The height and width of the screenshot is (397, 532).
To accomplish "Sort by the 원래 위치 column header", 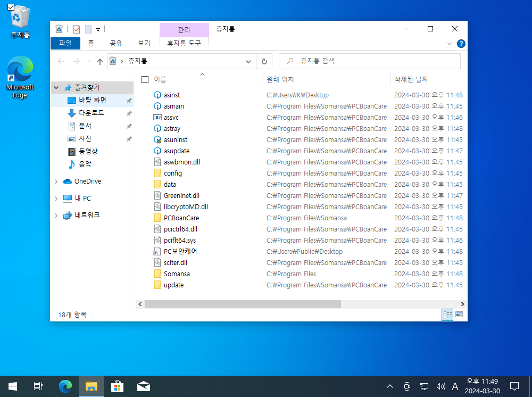I will pos(280,79).
